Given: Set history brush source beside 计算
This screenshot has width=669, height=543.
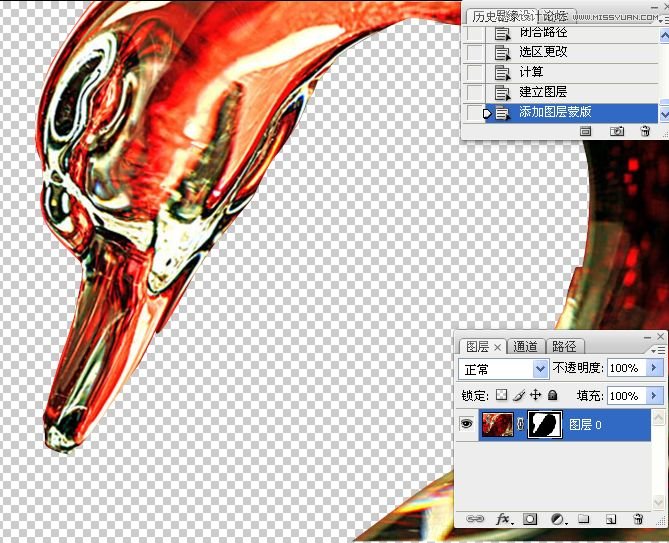Looking at the screenshot, I should coord(476,72).
